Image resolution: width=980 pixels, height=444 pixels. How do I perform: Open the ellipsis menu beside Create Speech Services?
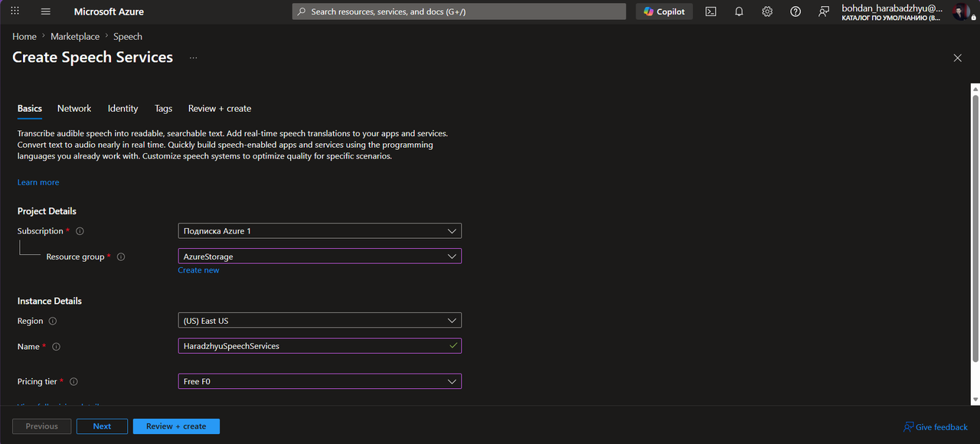[x=193, y=58]
